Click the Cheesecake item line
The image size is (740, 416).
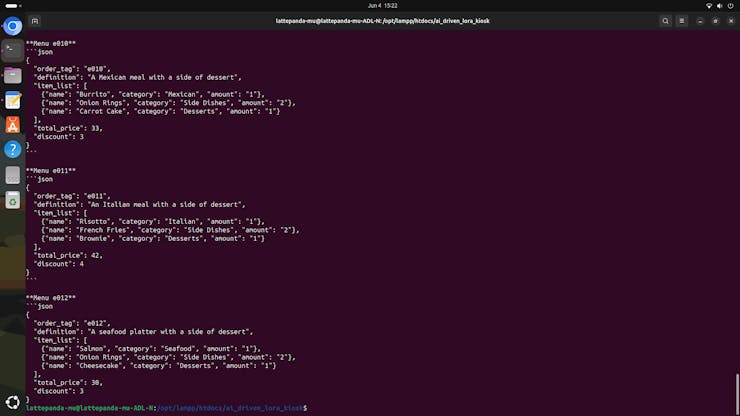click(x=159, y=366)
